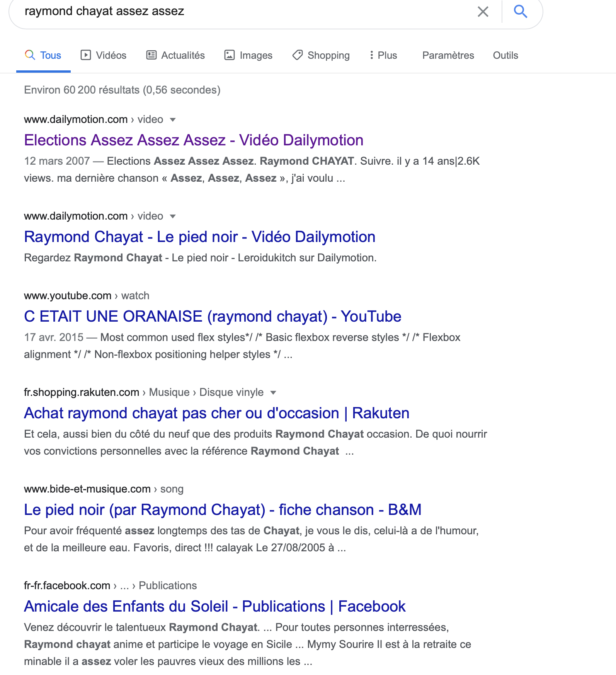Switch to the Tous tab

pos(51,55)
